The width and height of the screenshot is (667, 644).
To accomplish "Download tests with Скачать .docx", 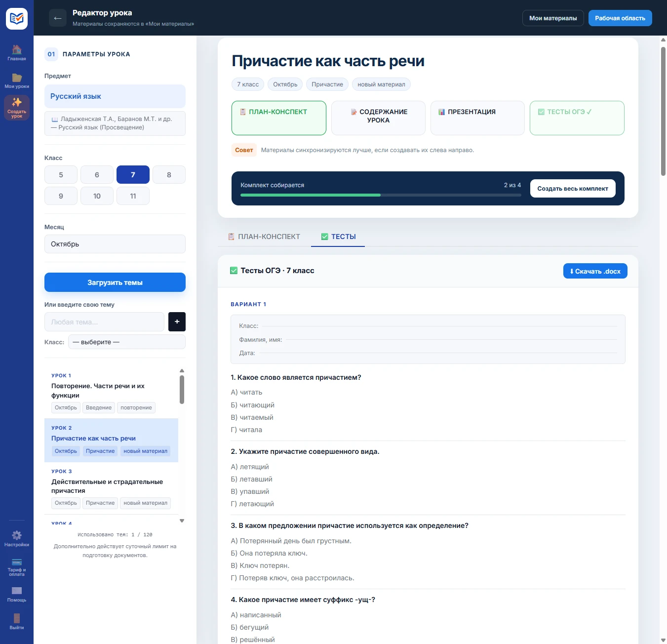I will 595,271.
